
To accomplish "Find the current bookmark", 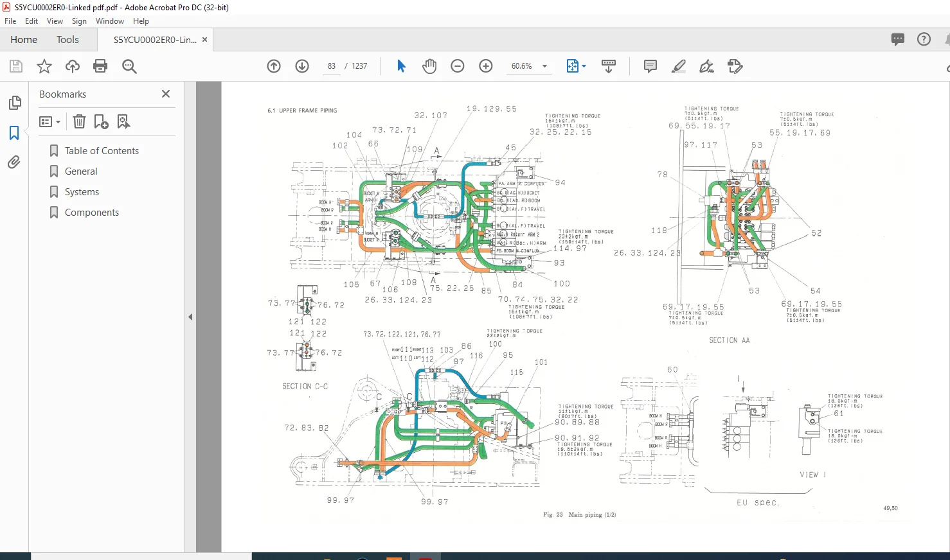I will click(123, 121).
